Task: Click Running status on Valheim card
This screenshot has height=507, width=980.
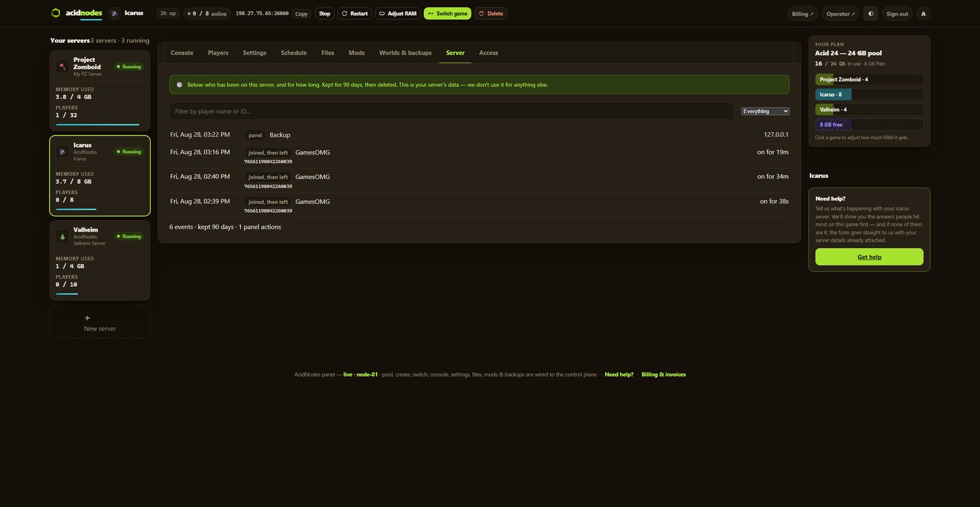Action: tap(129, 236)
